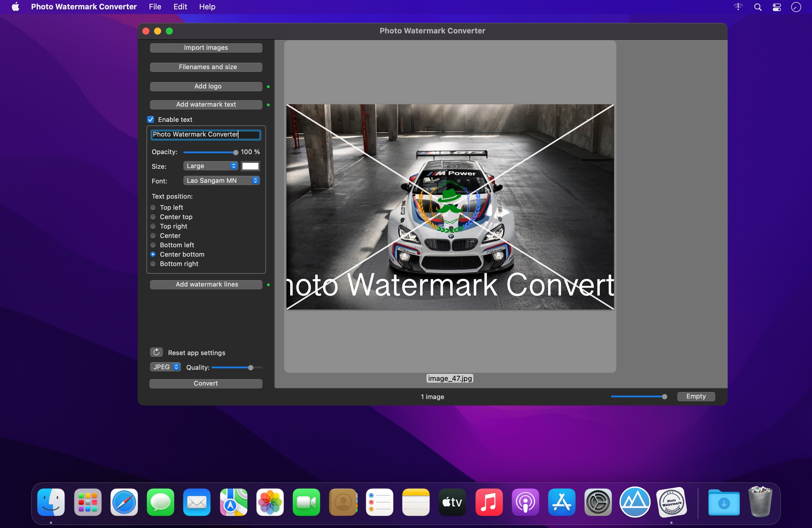Open Photo Watermark Converter from the dock

pyautogui.click(x=671, y=502)
